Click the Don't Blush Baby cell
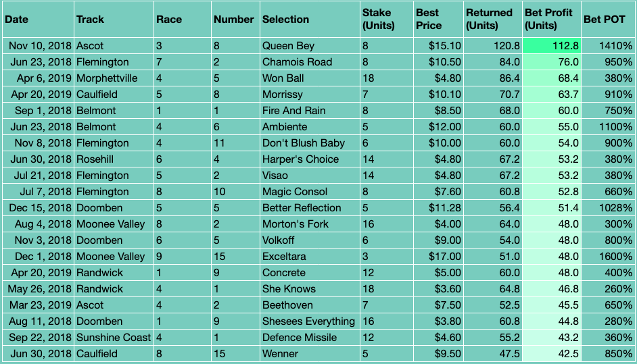This screenshot has height=364, width=637. click(x=310, y=143)
